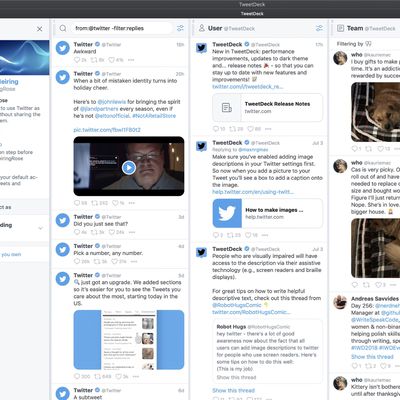The width and height of the screenshot is (400, 400).
Task: Open the 'How to make images' link card
Action: [x=267, y=213]
